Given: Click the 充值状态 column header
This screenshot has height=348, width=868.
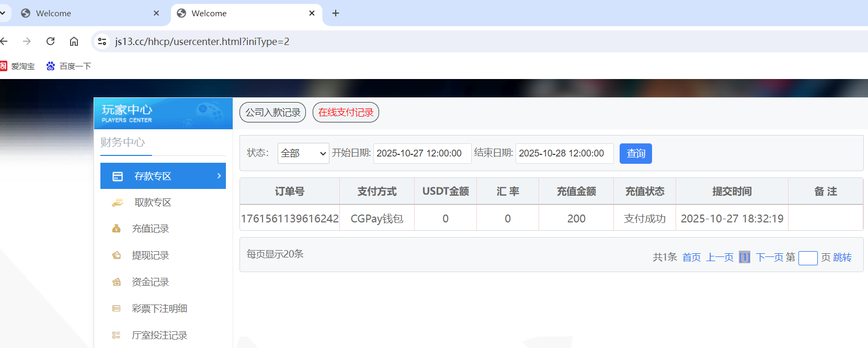Looking at the screenshot, I should coord(645,192).
